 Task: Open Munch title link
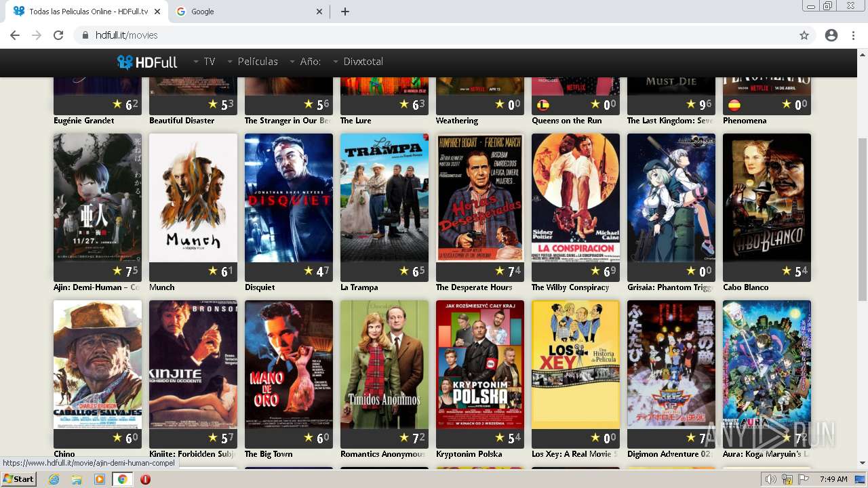click(162, 287)
